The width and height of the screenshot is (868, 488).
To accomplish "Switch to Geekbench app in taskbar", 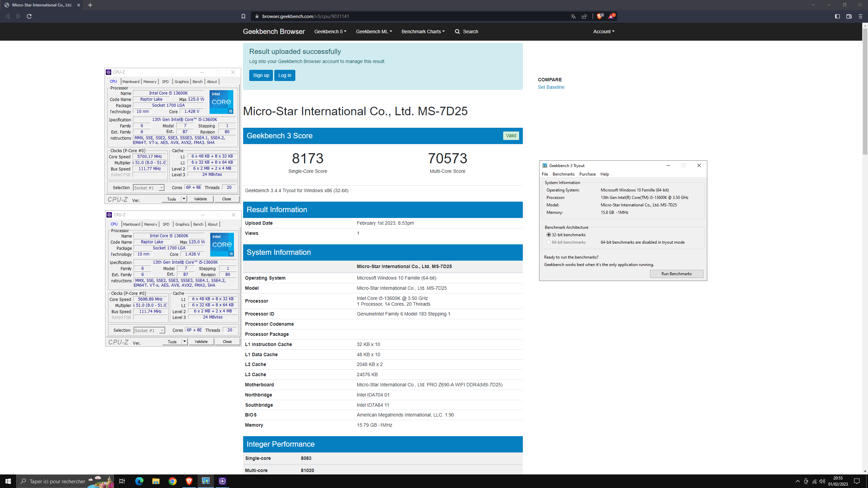I will 206,481.
